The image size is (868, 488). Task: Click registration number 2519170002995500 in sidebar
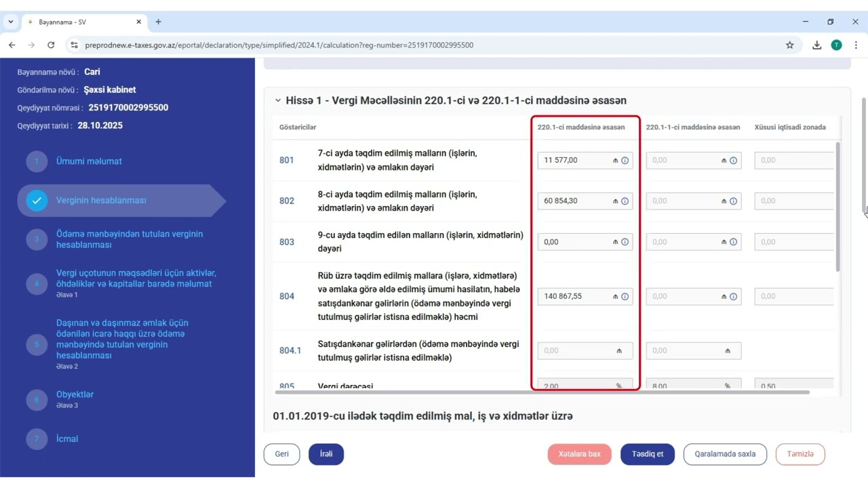[128, 108]
